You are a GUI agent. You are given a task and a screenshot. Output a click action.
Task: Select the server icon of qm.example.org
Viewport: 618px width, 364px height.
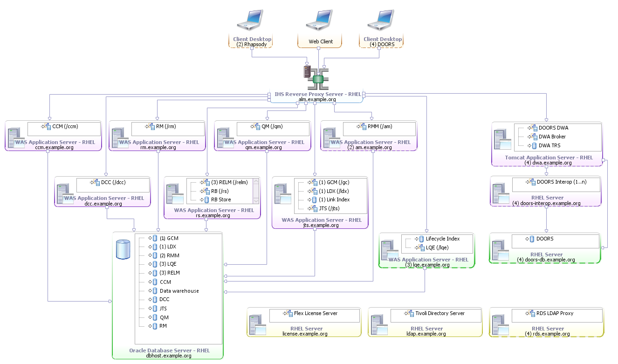tap(225, 137)
